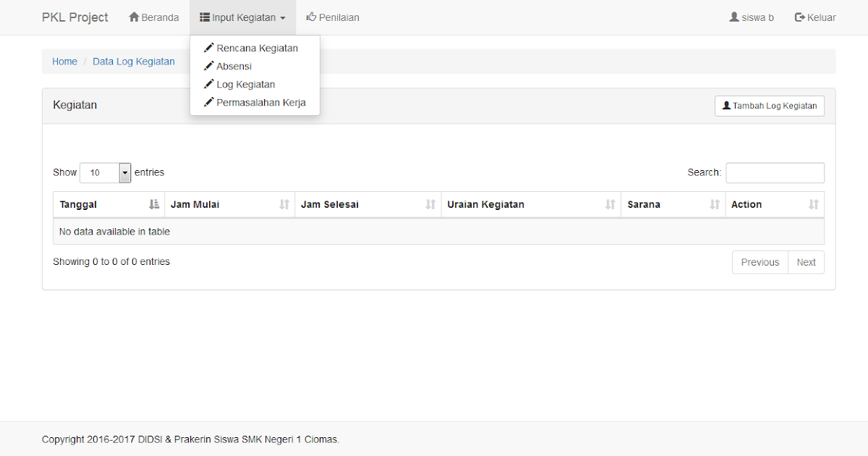Click the user icon beside siswa b
This screenshot has width=868, height=456.
click(734, 17)
